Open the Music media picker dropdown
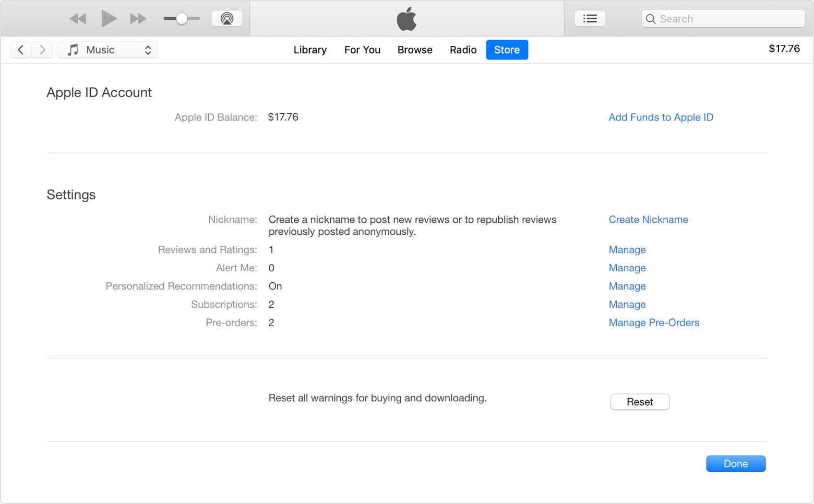The height and width of the screenshot is (504, 814). (x=107, y=50)
